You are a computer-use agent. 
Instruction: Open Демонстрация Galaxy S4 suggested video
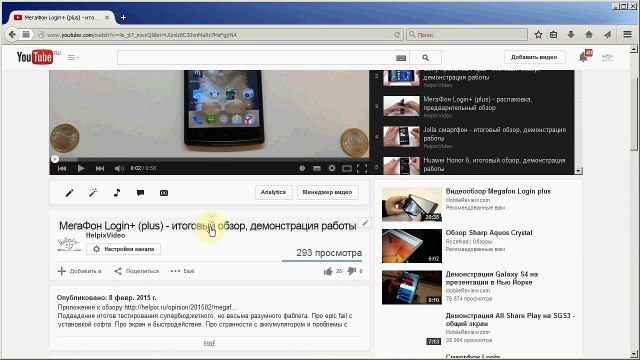pyautogui.click(x=491, y=278)
